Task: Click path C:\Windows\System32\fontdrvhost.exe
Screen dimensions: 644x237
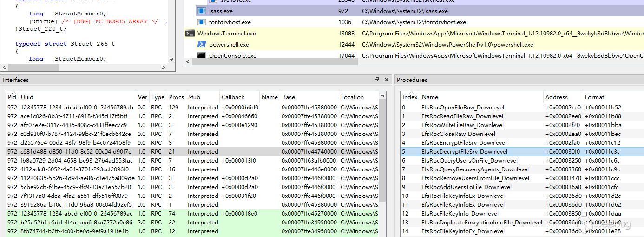Action: [x=414, y=22]
